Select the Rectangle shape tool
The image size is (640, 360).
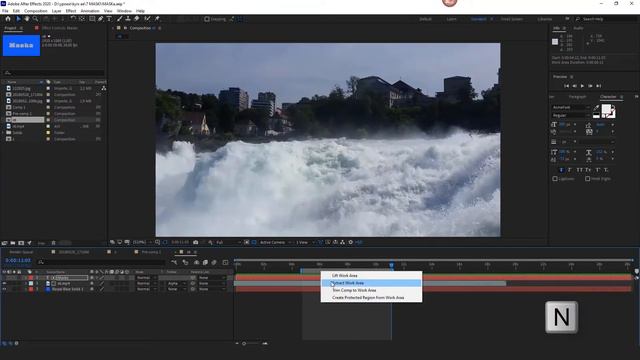(x=92, y=19)
